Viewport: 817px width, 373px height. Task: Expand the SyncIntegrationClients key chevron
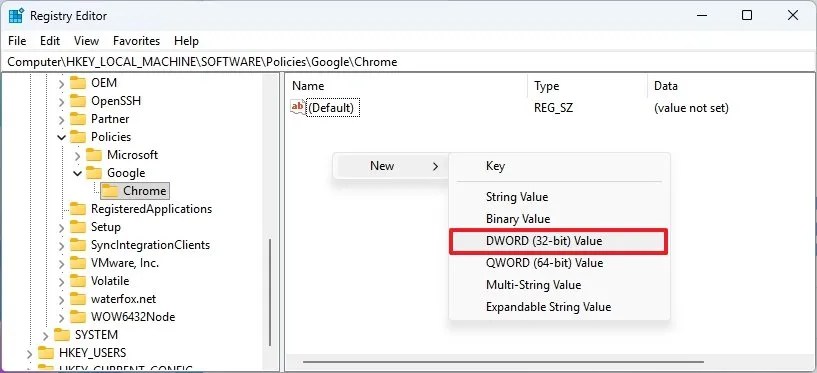[61, 245]
